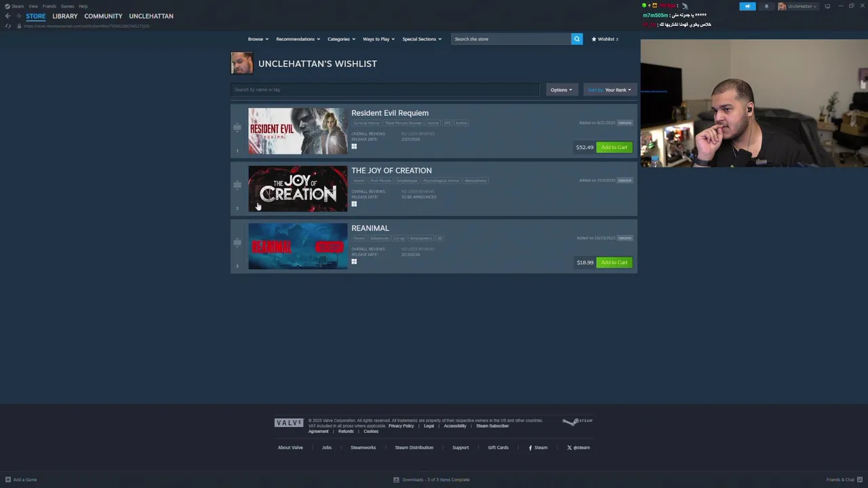
Task: Grab the reorder handle for REANIMAL
Action: coord(237,243)
